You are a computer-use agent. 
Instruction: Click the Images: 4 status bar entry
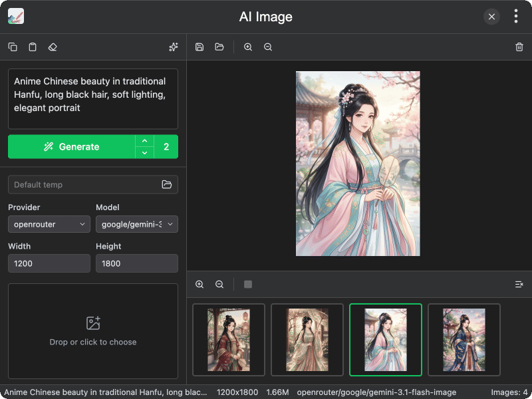point(509,392)
